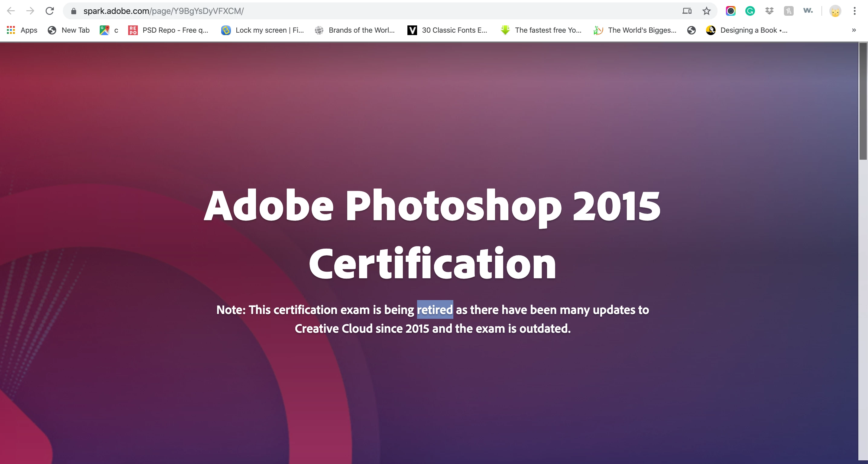Open the PSD Repo bookmark
868x464 pixels.
click(x=168, y=30)
